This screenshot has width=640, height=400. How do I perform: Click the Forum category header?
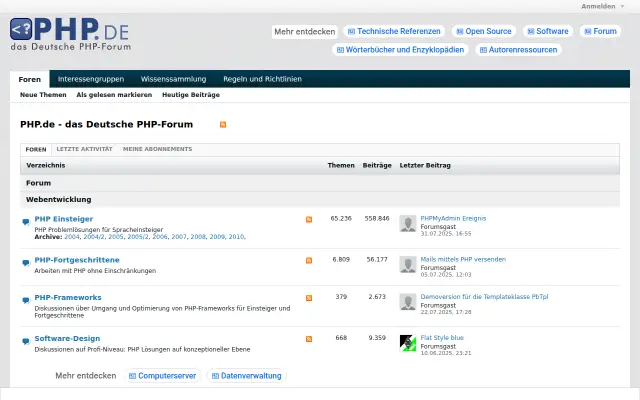click(x=39, y=183)
